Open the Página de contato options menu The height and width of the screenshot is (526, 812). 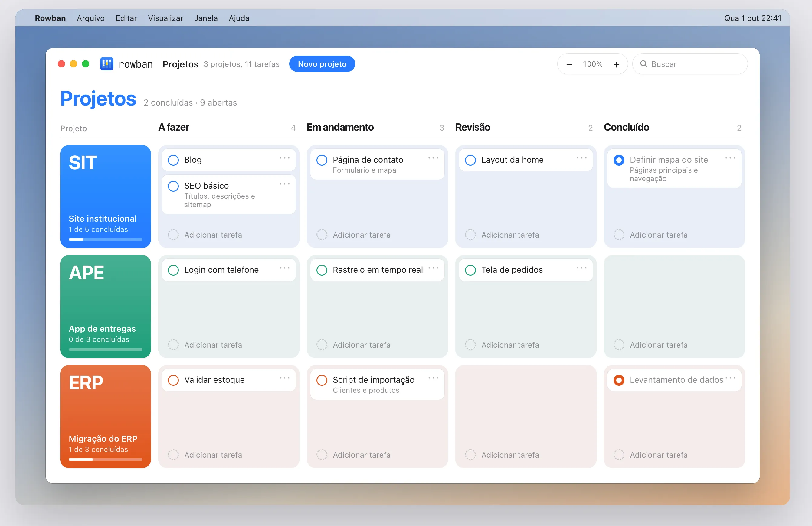pos(433,158)
